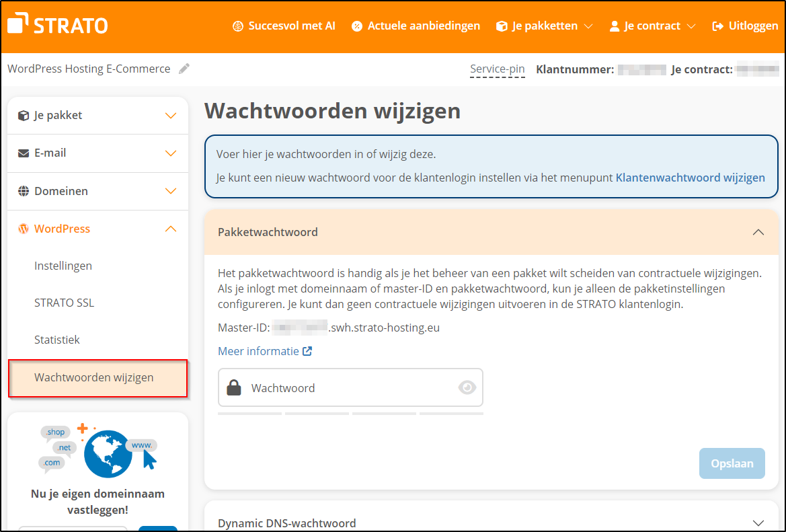
Task: Click the Opslaan button
Action: point(732,463)
